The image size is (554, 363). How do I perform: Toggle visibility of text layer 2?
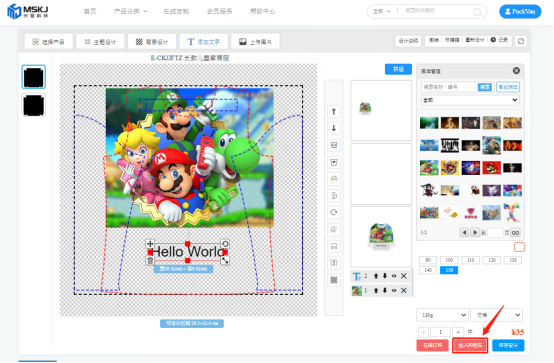click(x=394, y=276)
